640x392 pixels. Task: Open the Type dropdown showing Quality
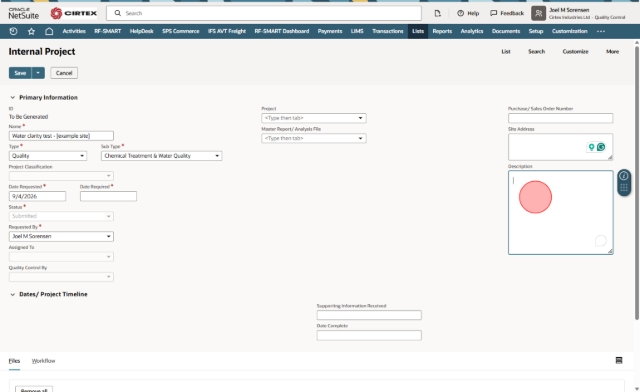(x=48, y=156)
